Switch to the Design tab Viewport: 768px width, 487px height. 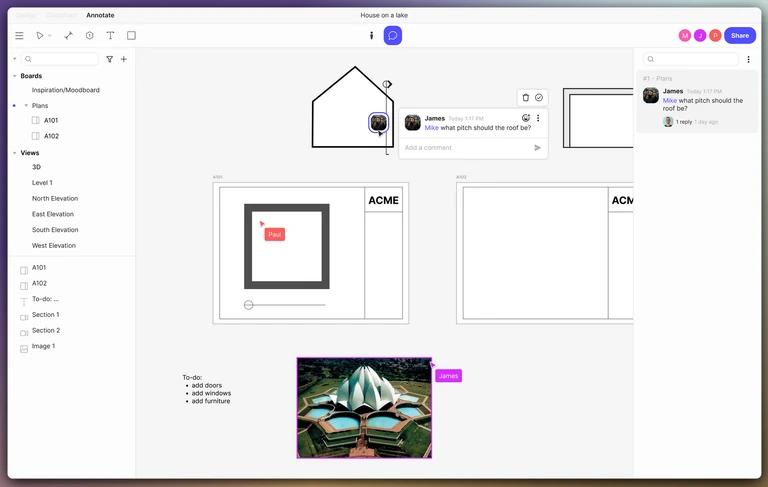pos(26,15)
